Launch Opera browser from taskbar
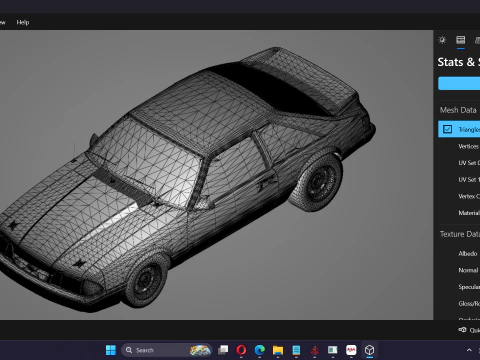Image resolution: width=480 pixels, height=360 pixels. [241, 350]
